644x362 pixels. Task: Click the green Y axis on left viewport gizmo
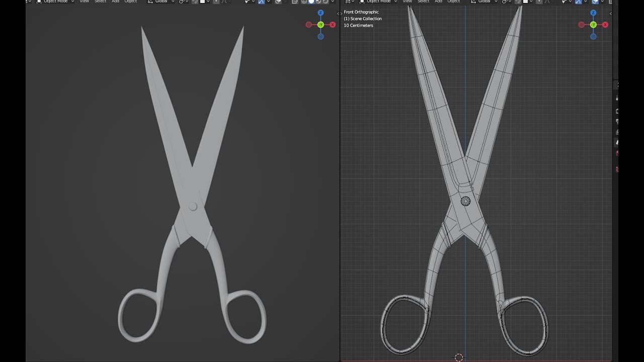point(320,25)
